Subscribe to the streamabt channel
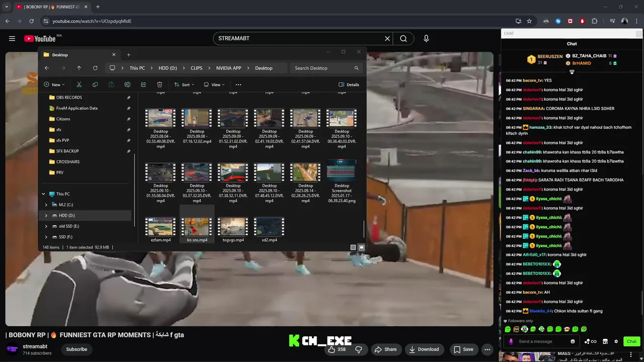Viewport: 644px width, 362px height. click(76, 349)
